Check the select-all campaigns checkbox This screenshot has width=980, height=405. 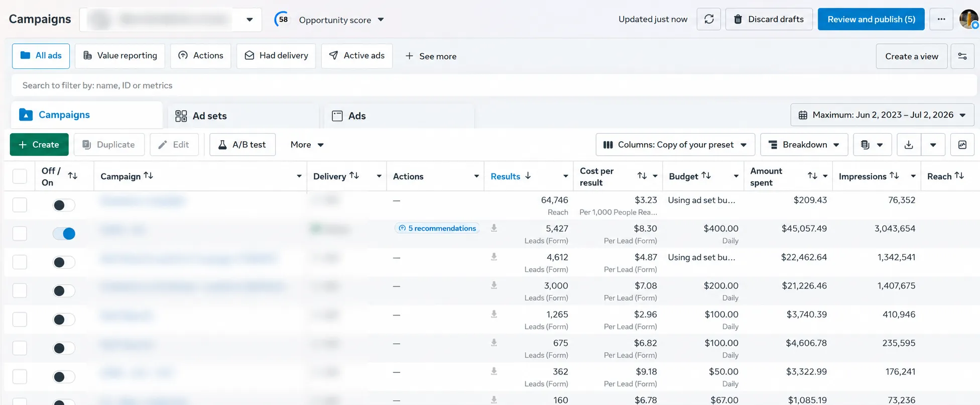20,176
